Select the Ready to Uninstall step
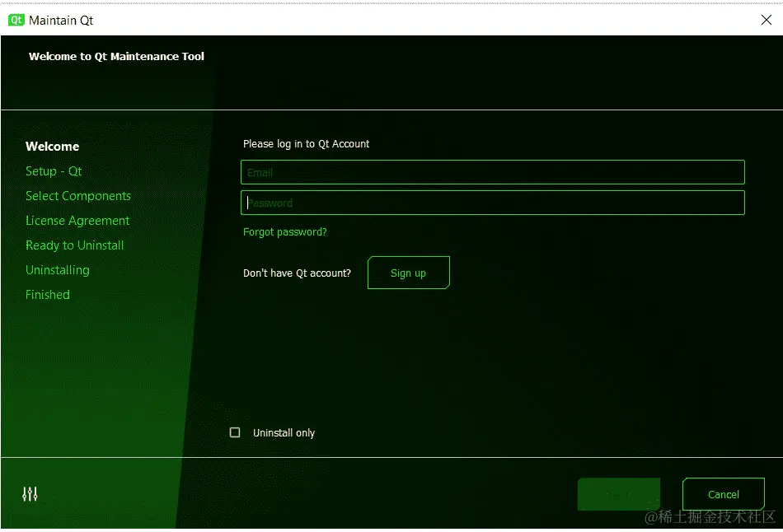The width and height of the screenshot is (783, 532). point(74,245)
